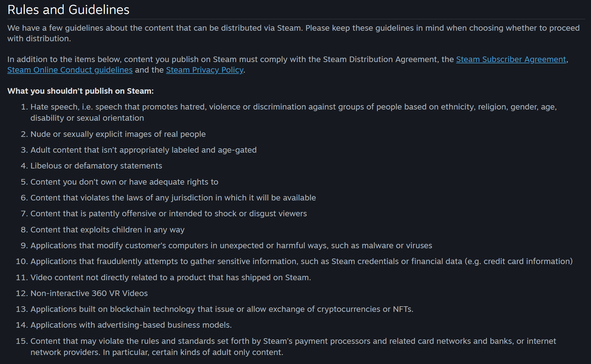591x364 pixels.
Task: Select the libelous or defamatory statements rule
Action: [96, 166]
